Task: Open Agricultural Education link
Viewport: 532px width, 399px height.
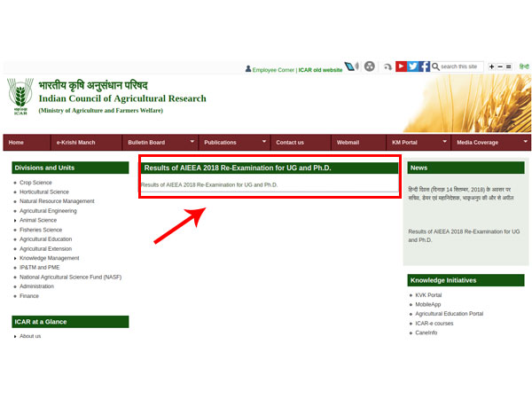Action: coord(46,239)
